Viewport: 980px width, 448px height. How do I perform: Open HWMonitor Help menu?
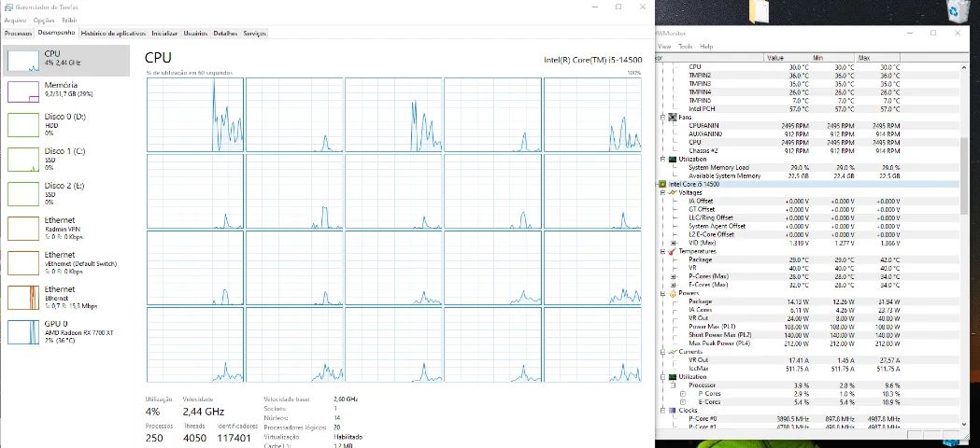tap(706, 47)
